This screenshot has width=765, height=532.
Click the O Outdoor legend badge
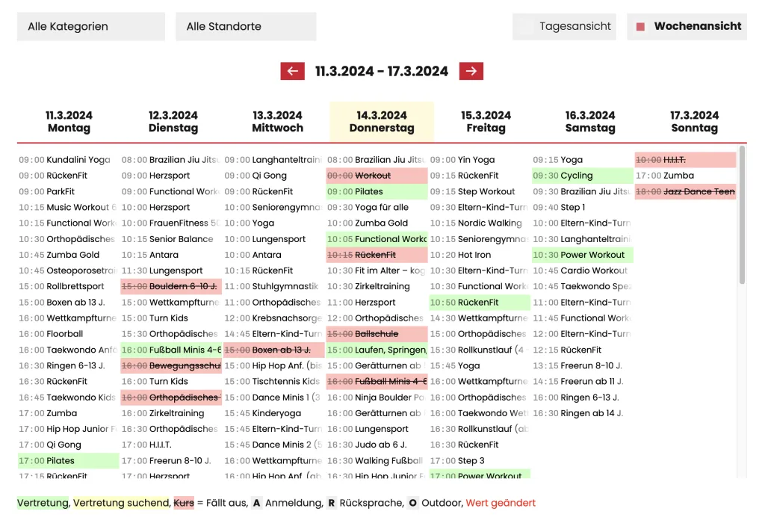pyautogui.click(x=412, y=503)
